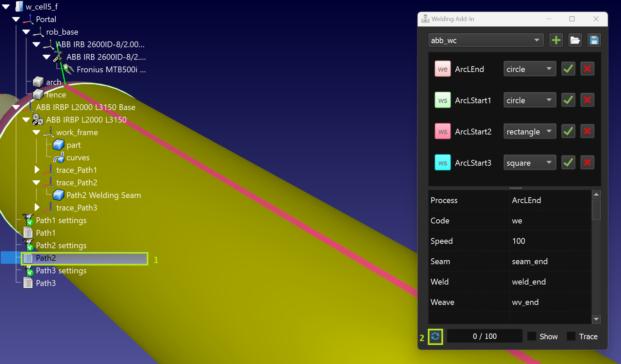This screenshot has width=621, height=364.
Task: Collapse the work_frame tree node
Action: pyautogui.click(x=36, y=132)
